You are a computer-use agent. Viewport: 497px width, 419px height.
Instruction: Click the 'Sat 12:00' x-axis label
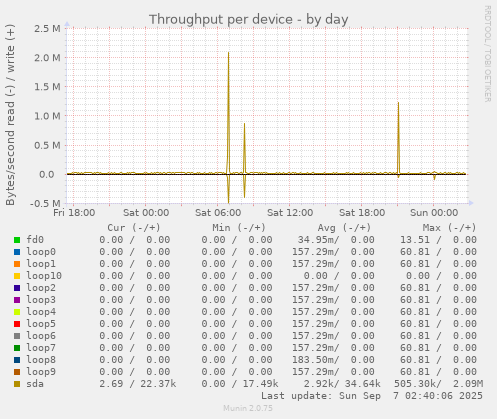(x=290, y=213)
